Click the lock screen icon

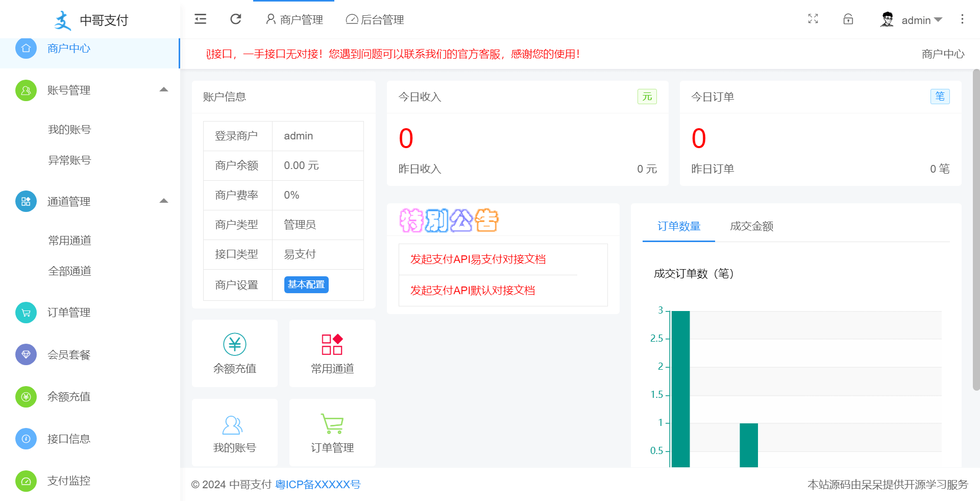[848, 19]
